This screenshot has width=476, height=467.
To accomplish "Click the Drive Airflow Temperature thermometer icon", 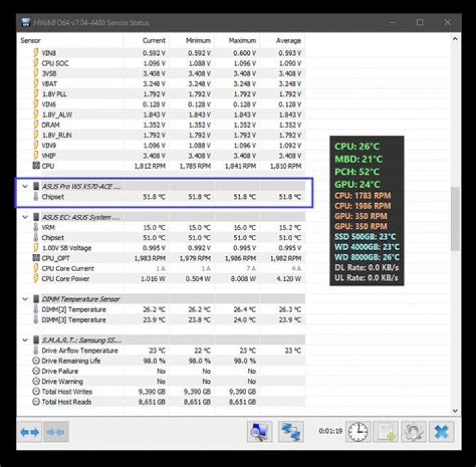I will (36, 351).
